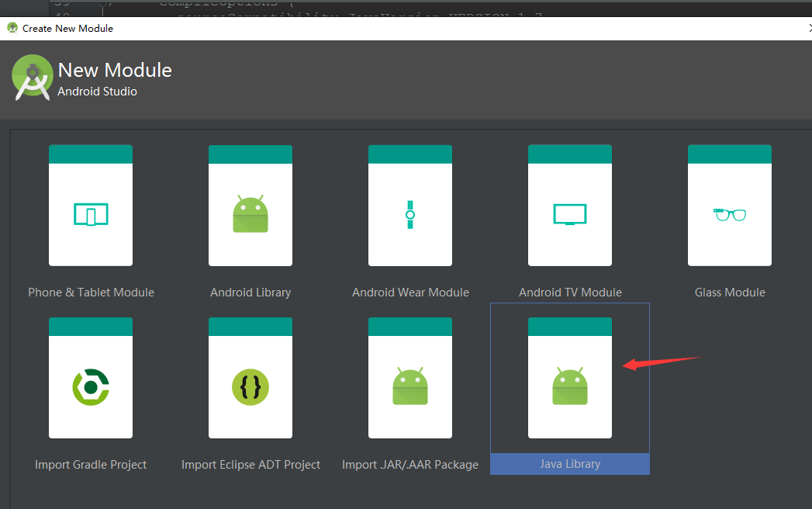This screenshot has width=812, height=509.
Task: Click the Android Studio logo in header
Action: click(x=32, y=78)
